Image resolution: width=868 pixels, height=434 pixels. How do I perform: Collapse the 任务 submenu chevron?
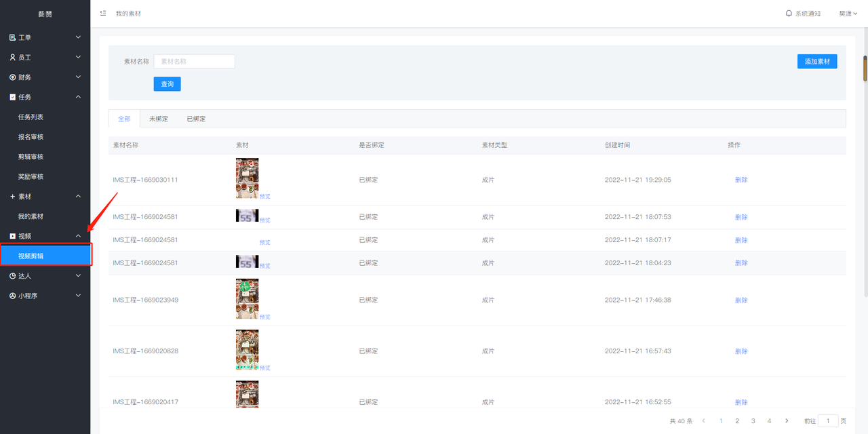(78, 97)
